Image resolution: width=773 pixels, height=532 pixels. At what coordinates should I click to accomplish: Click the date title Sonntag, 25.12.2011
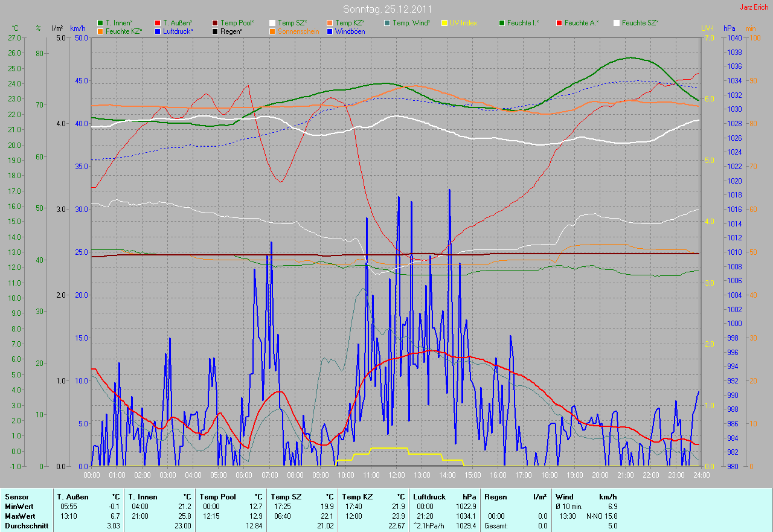pyautogui.click(x=387, y=9)
